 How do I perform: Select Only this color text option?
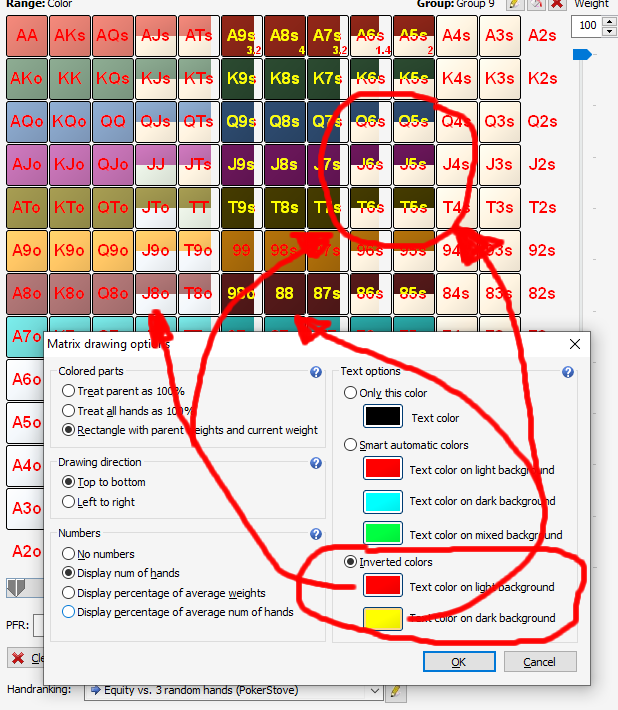385,393
